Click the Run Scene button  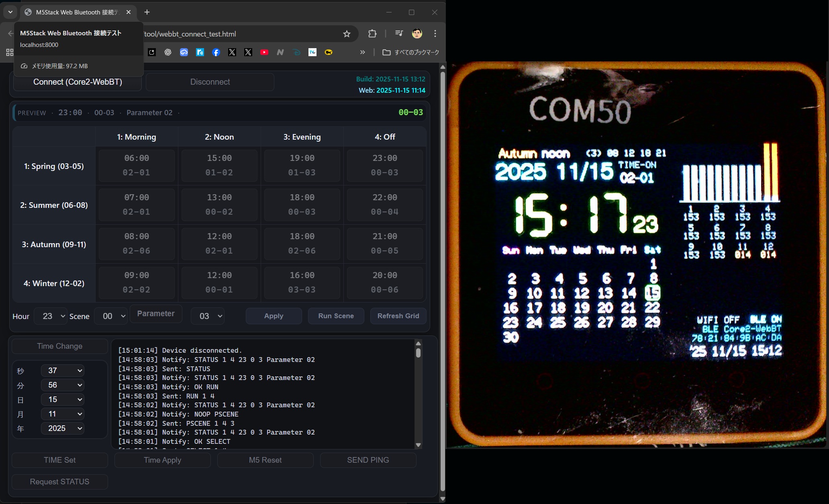pyautogui.click(x=336, y=316)
